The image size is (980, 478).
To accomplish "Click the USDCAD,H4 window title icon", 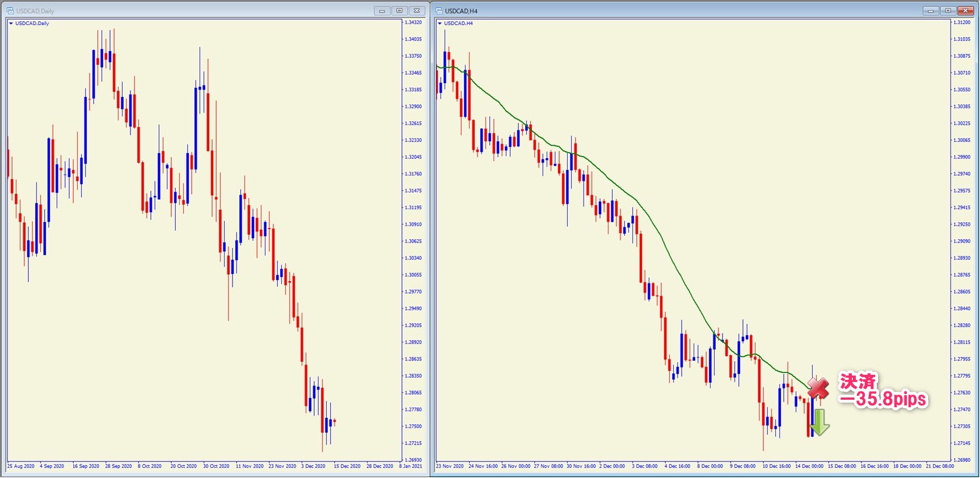I will tap(439, 11).
